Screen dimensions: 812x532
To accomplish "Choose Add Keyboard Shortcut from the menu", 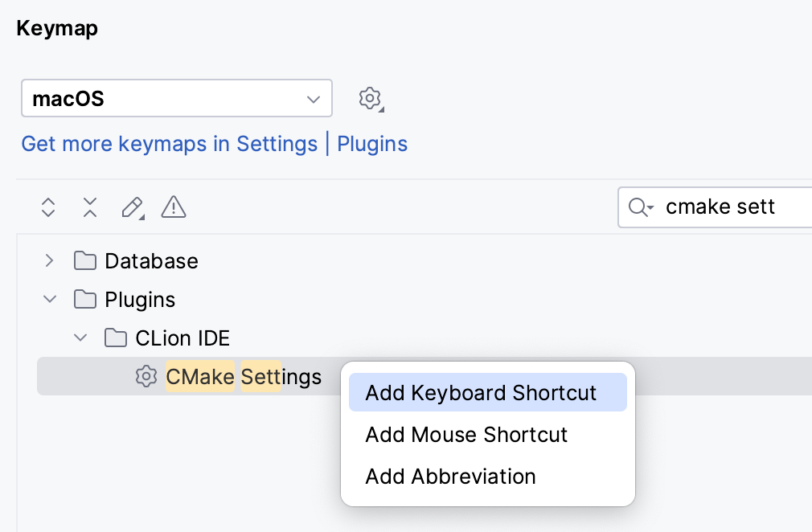I will point(481,392).
